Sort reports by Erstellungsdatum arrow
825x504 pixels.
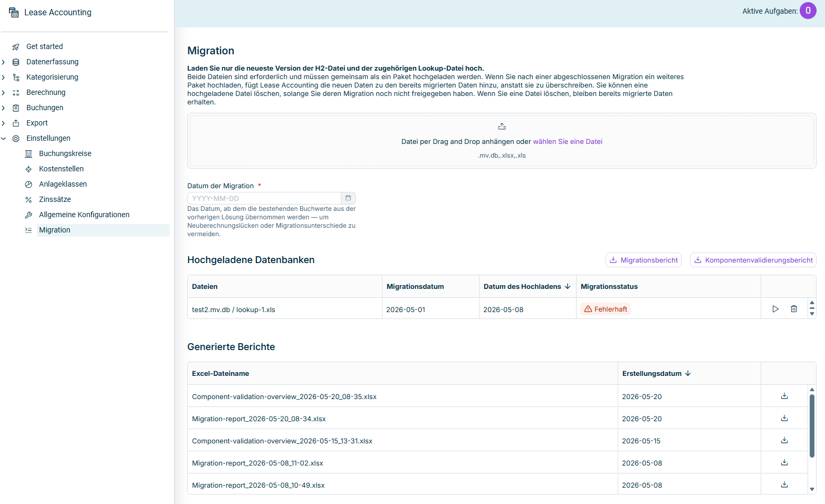tap(688, 373)
